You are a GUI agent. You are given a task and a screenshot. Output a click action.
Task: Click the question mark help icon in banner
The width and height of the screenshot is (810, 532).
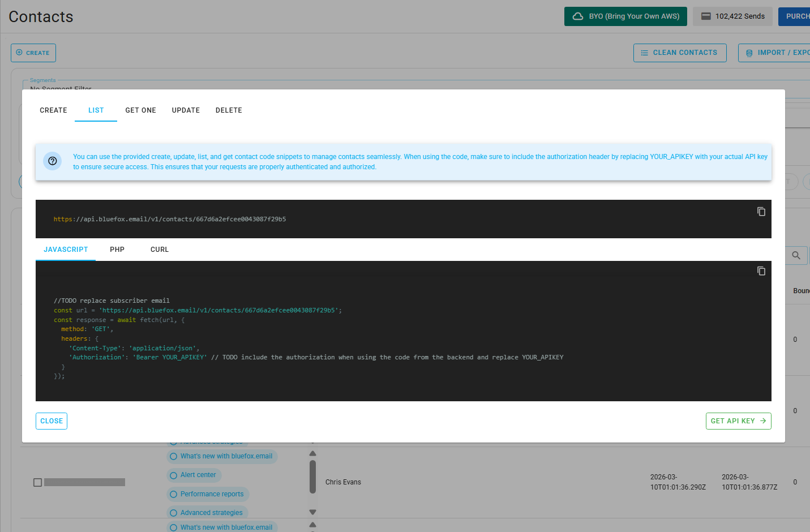point(52,161)
